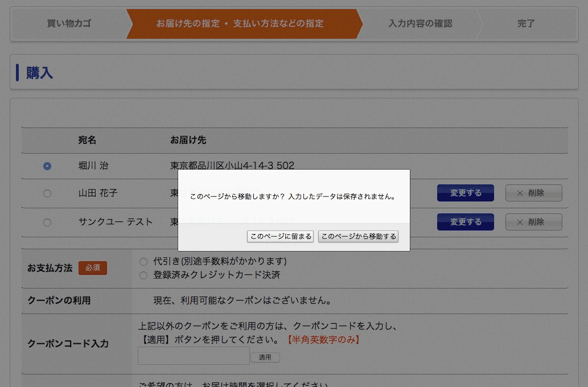The image size is (588, 387).
Task: Choose the 山田 花子 address radio button
Action: click(47, 193)
